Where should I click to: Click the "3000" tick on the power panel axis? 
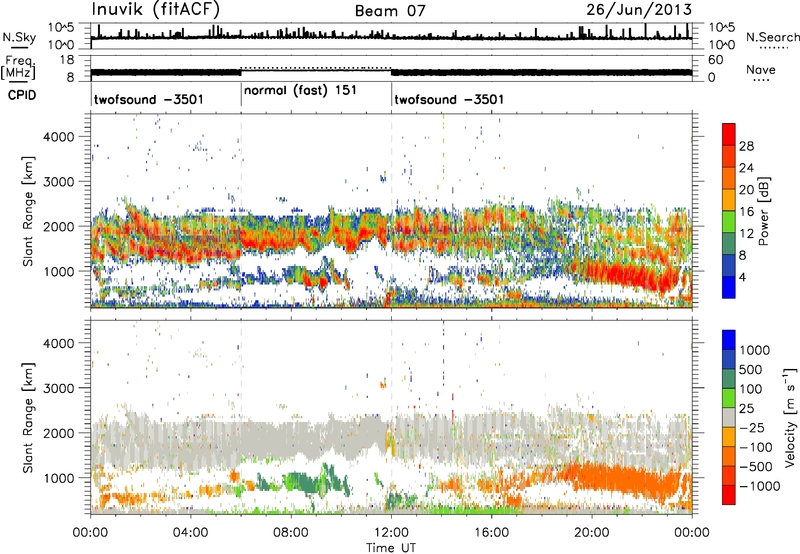click(59, 182)
